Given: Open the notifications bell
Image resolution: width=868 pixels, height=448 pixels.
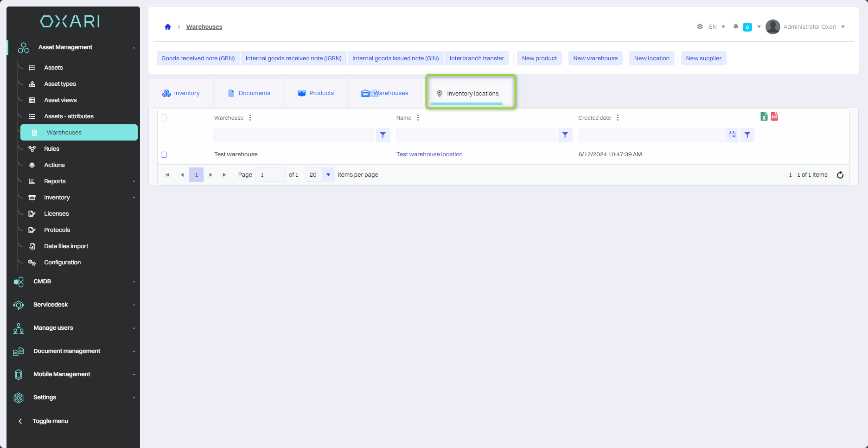Looking at the screenshot, I should 735,27.
